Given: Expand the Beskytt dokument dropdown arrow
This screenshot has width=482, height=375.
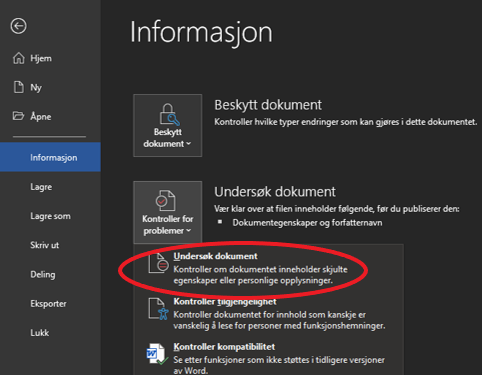Looking at the screenshot, I should pos(189,144).
